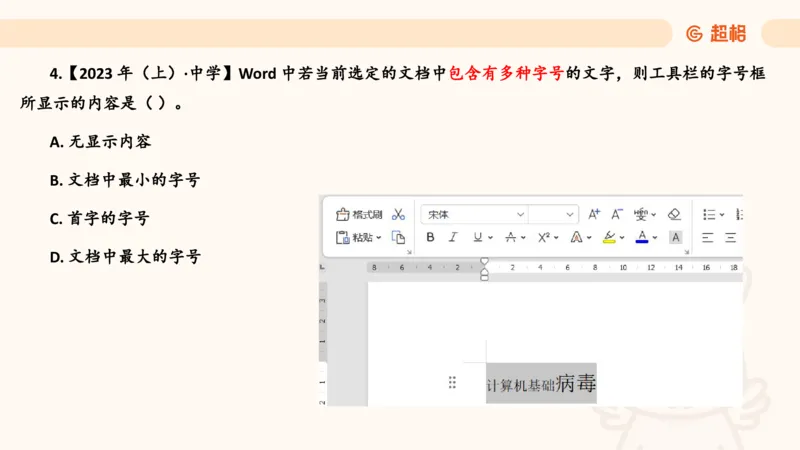The width and height of the screenshot is (800, 450).
Task: Expand the phonetic guide dropdown arrow
Action: tap(654, 215)
